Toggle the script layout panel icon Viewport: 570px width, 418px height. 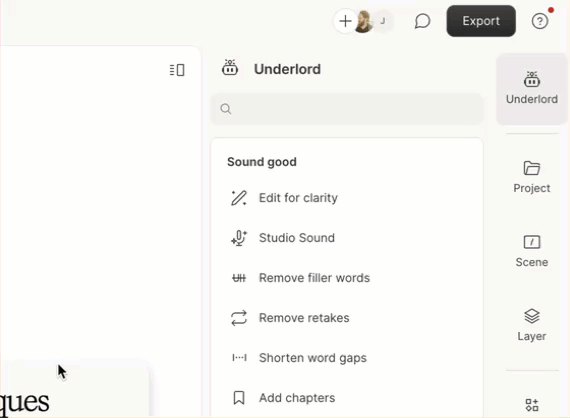click(177, 70)
